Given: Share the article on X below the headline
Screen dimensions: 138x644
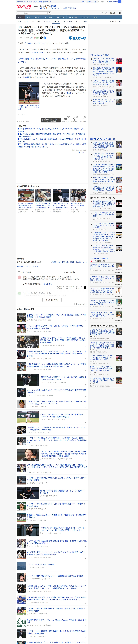Looking at the screenshot, I should pos(41,38).
